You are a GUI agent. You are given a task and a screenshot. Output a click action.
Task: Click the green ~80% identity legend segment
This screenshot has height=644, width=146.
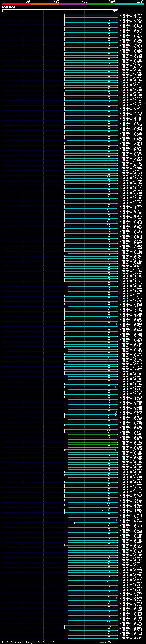click(x=101, y=4)
